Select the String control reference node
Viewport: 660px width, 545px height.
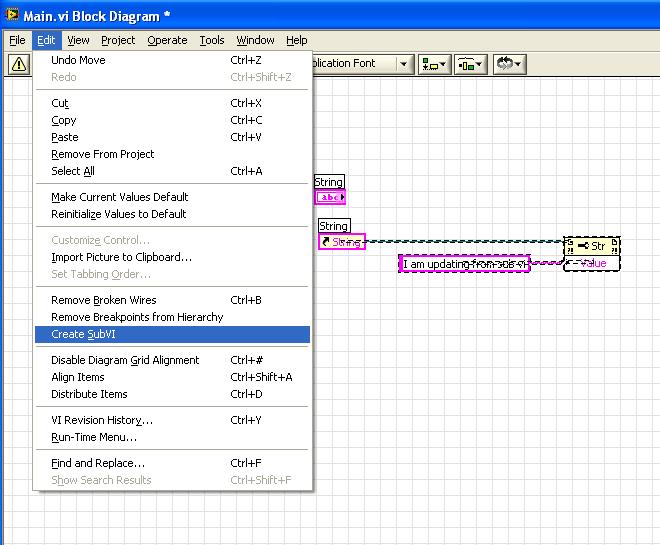342,242
